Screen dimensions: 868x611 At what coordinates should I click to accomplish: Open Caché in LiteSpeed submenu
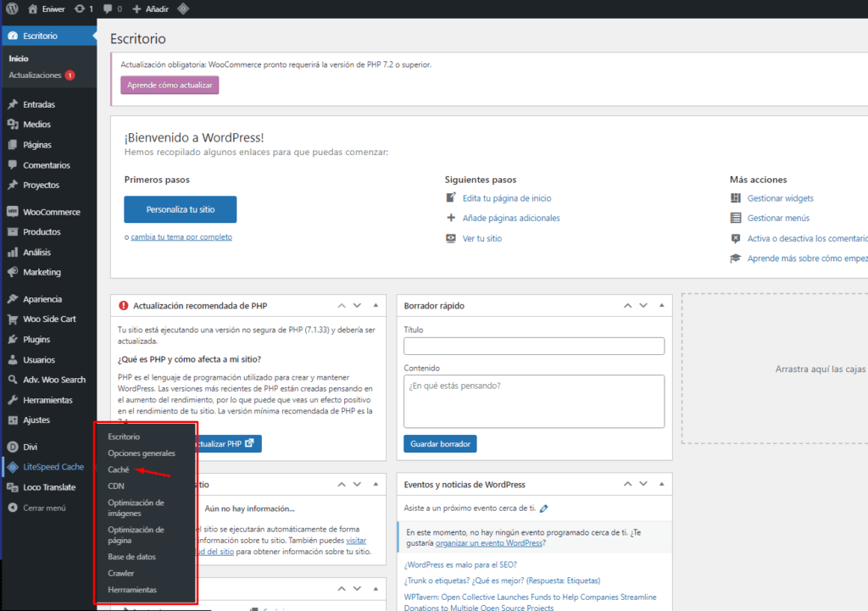[119, 469]
